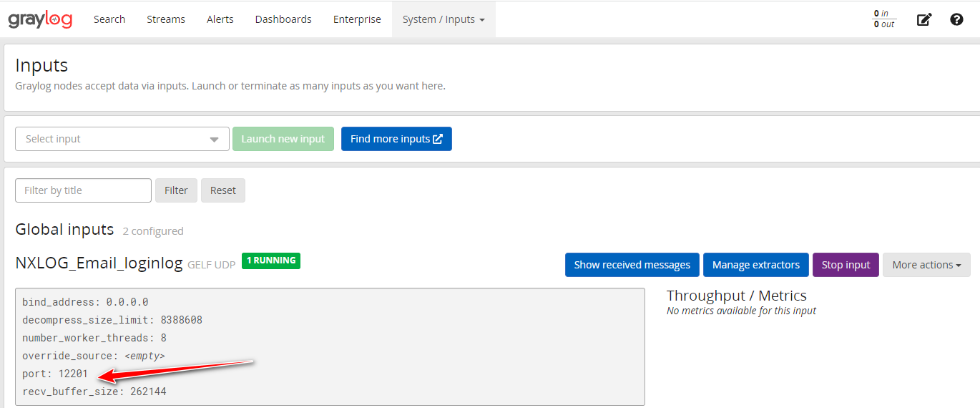
Task: Expand the System / Inputs dropdown menu
Action: (444, 19)
